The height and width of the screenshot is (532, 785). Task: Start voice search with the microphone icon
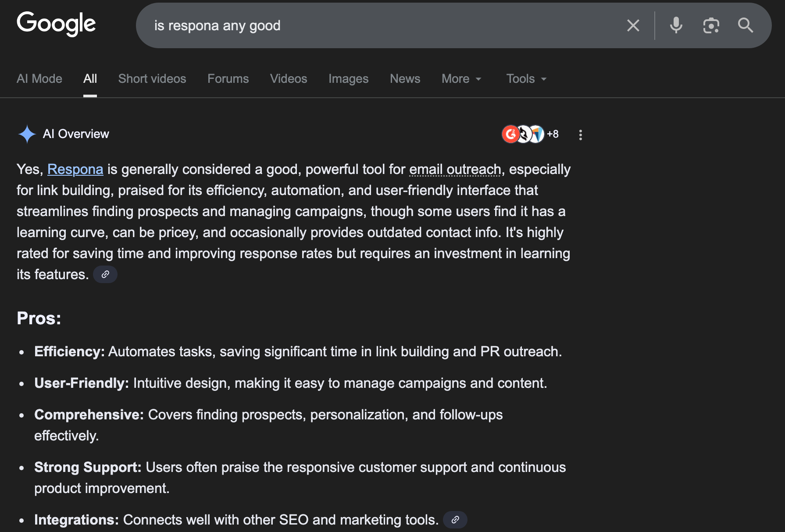click(x=676, y=25)
